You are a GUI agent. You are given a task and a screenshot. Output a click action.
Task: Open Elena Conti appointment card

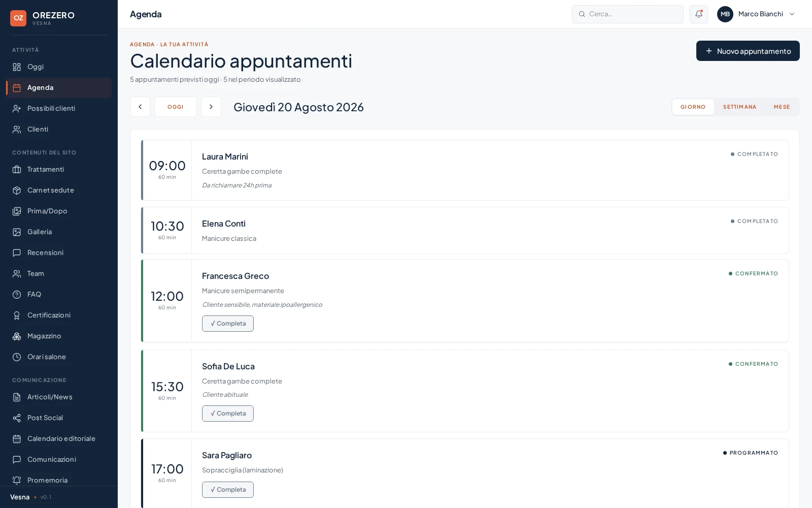pyautogui.click(x=465, y=231)
